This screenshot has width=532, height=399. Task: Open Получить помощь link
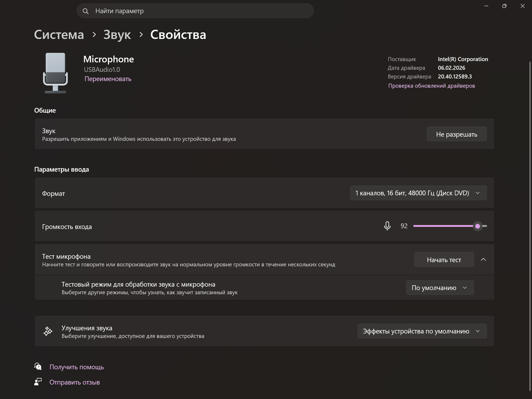pos(77,367)
